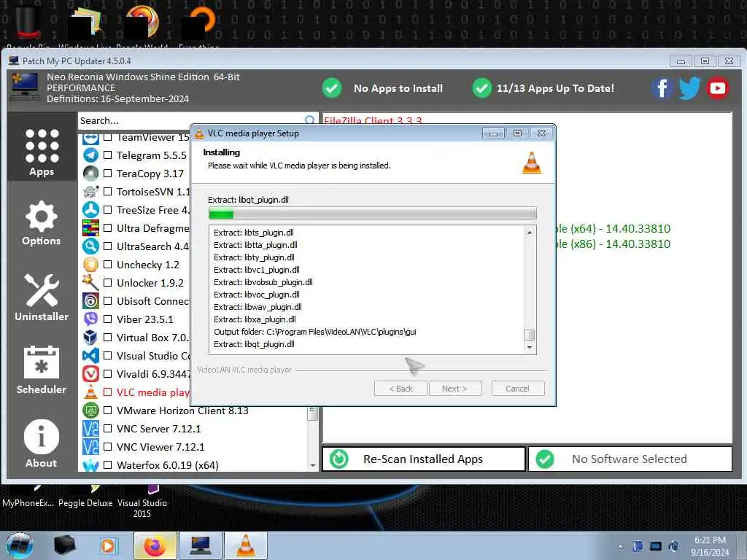
Task: Click 'FileZilla Client' entry in right panel
Action: (373, 120)
